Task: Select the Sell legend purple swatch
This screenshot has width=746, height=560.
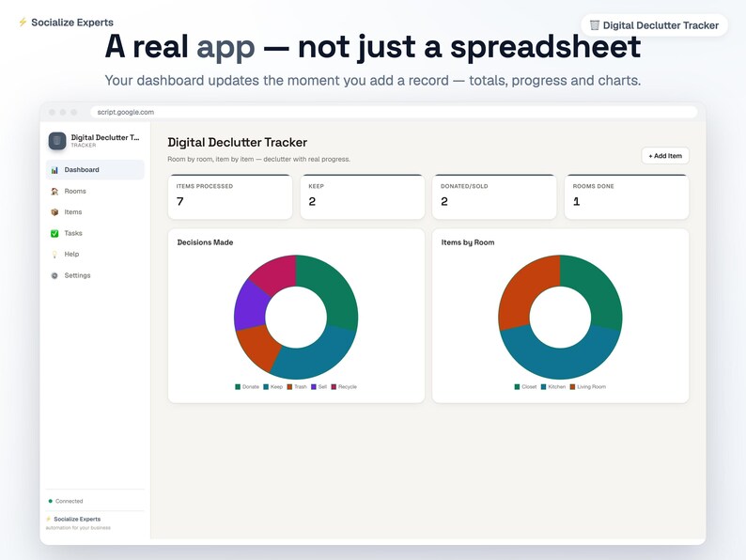Action: [314, 387]
